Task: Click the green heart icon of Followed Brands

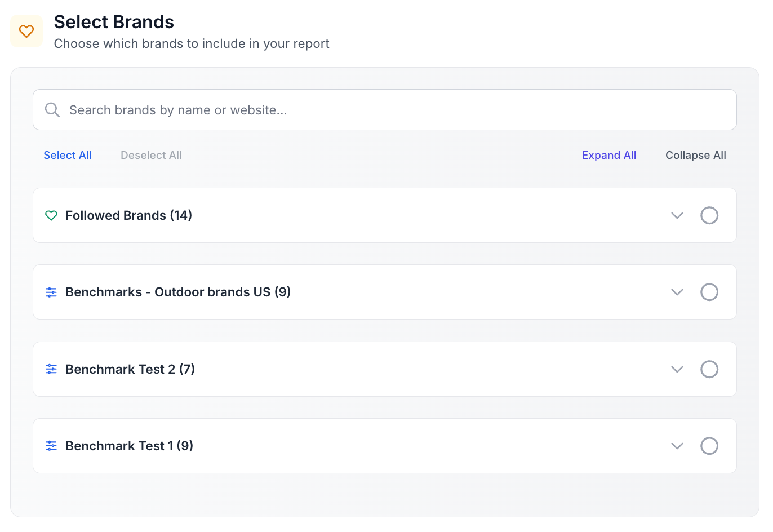Action: point(51,215)
